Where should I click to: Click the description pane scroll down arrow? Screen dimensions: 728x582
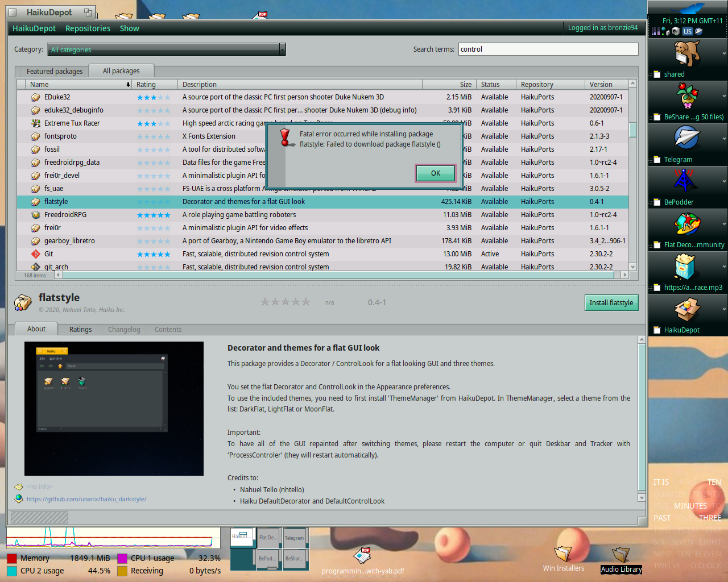642,498
